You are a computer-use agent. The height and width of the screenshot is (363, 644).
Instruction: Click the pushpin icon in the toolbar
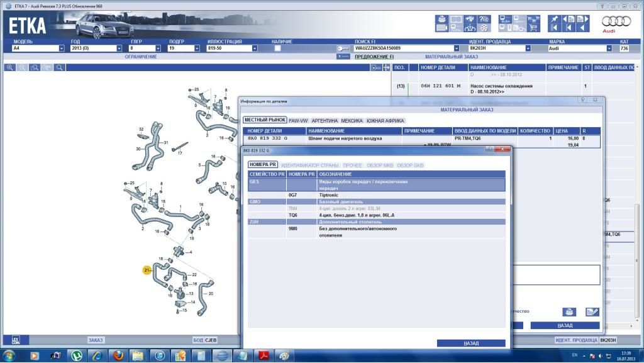[555, 19]
